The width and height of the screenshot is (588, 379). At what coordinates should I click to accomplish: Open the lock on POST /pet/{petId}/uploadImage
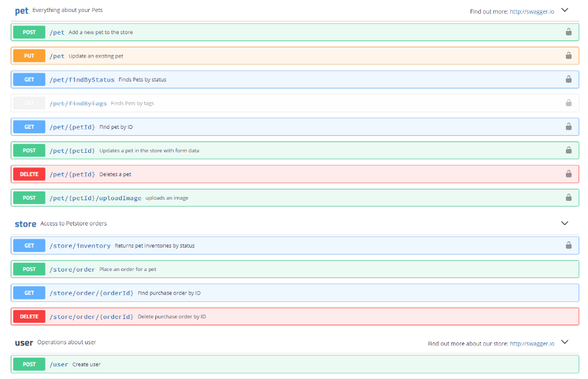click(568, 198)
